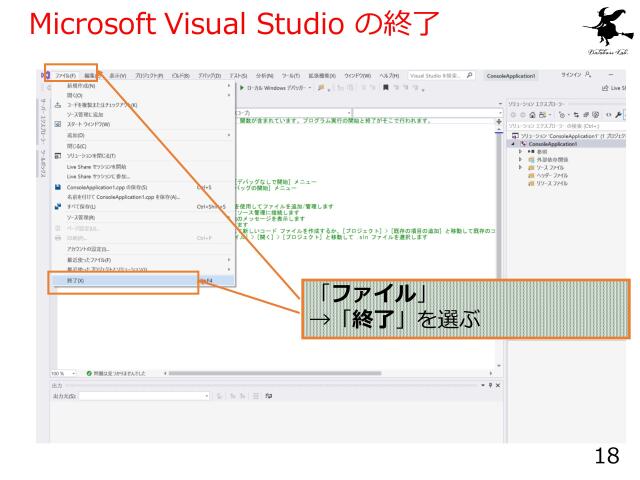
Task: Click the account person icon
Action: tap(588, 74)
